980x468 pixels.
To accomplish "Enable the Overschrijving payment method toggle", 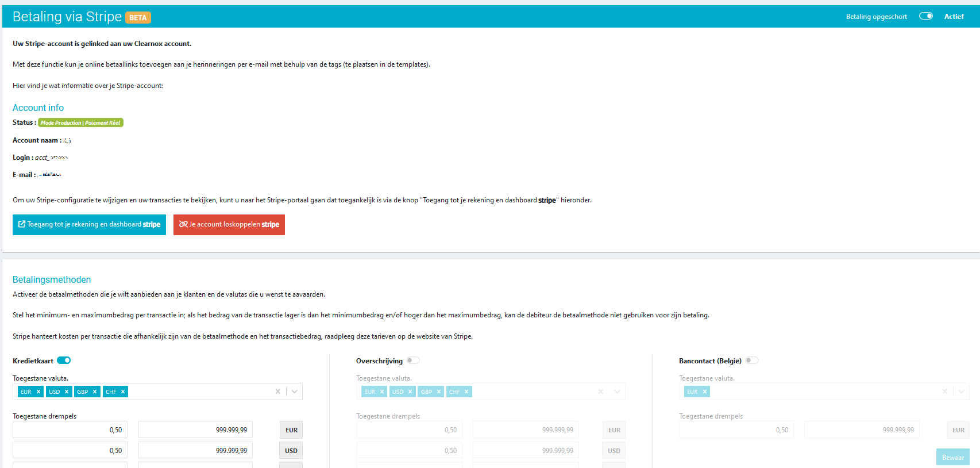I will pyautogui.click(x=413, y=360).
